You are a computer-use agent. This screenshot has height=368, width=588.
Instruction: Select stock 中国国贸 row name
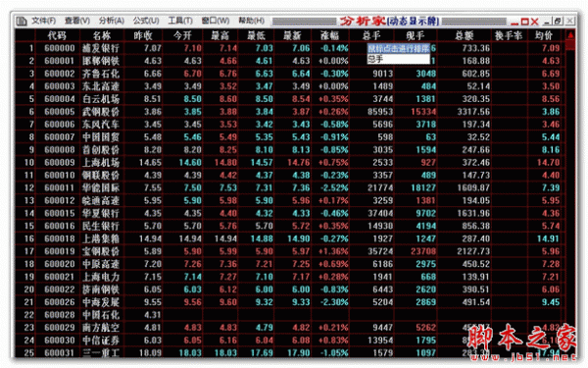[x=101, y=137]
